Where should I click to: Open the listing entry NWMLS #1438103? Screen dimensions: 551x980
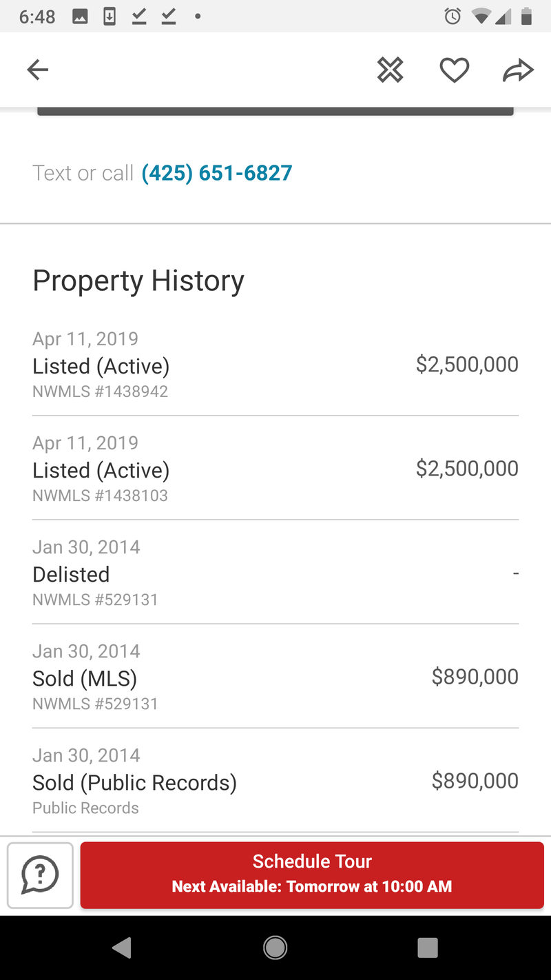coord(275,469)
